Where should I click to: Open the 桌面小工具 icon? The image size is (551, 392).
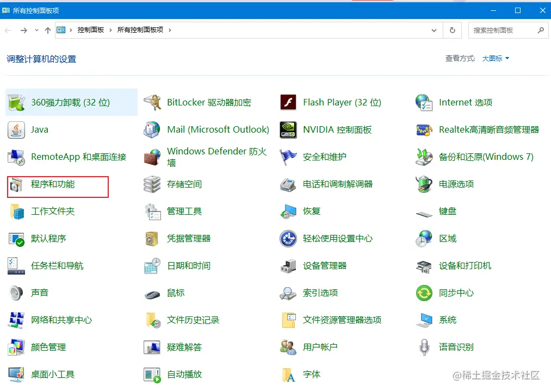[16, 375]
